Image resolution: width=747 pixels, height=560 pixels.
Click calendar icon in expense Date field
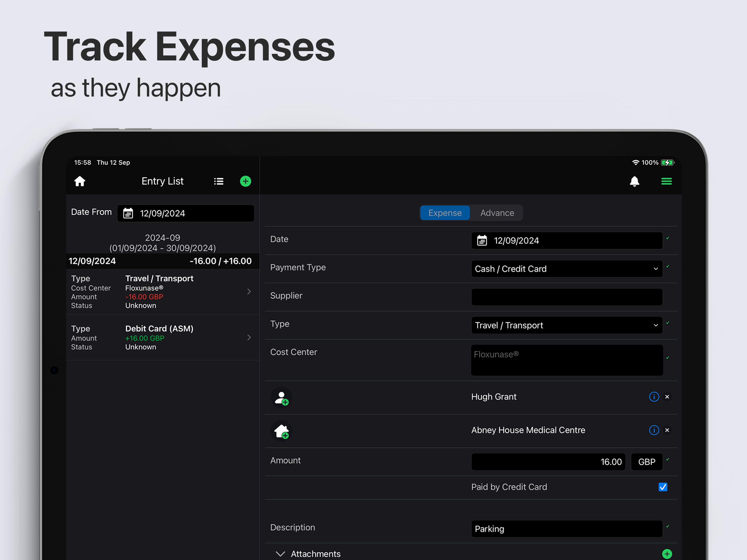click(482, 240)
